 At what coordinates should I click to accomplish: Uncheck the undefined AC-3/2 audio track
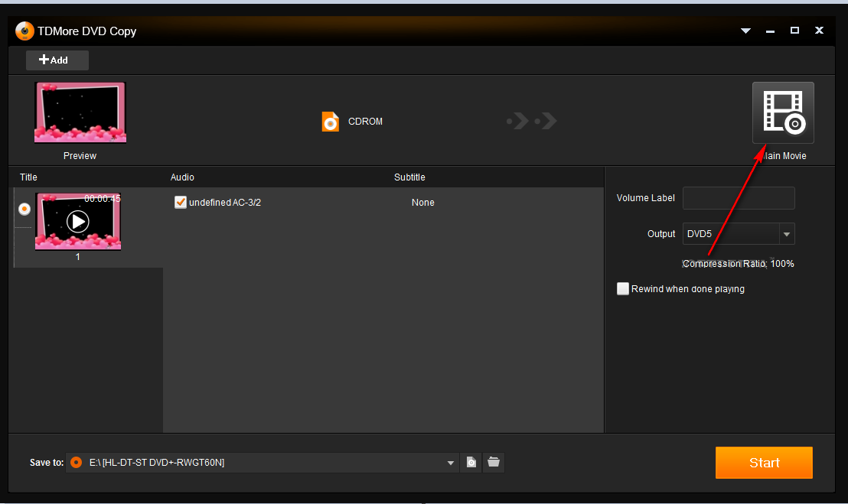coord(181,202)
